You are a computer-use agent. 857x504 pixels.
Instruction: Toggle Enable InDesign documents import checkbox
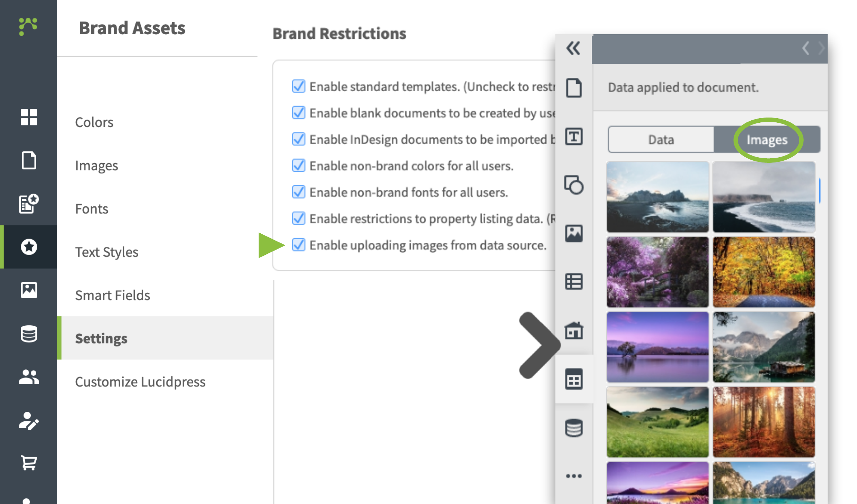coord(298,139)
